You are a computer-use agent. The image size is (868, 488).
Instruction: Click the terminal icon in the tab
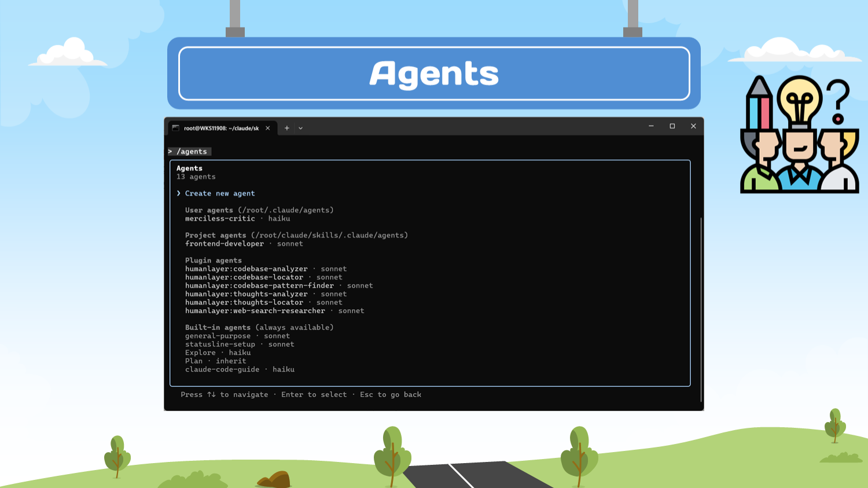(176, 128)
